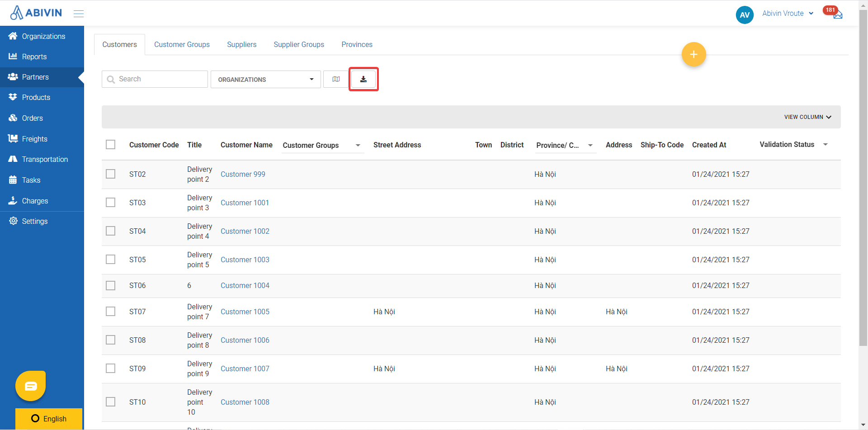Screen dimensions: 868x430
Task: Click the yellow add customer plus button
Action: pyautogui.click(x=693, y=54)
